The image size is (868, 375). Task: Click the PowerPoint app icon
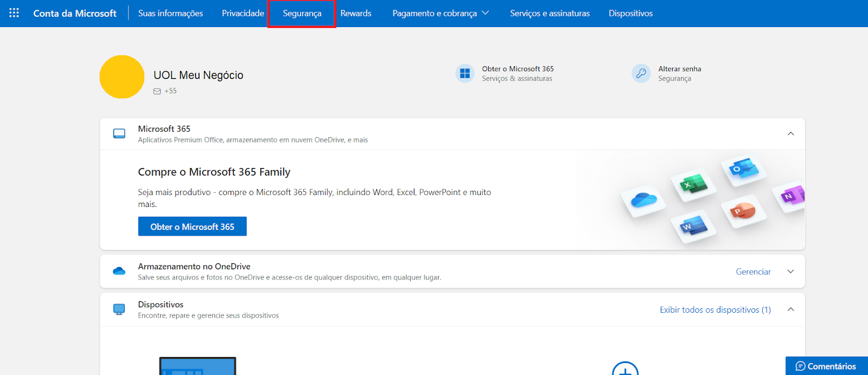744,210
